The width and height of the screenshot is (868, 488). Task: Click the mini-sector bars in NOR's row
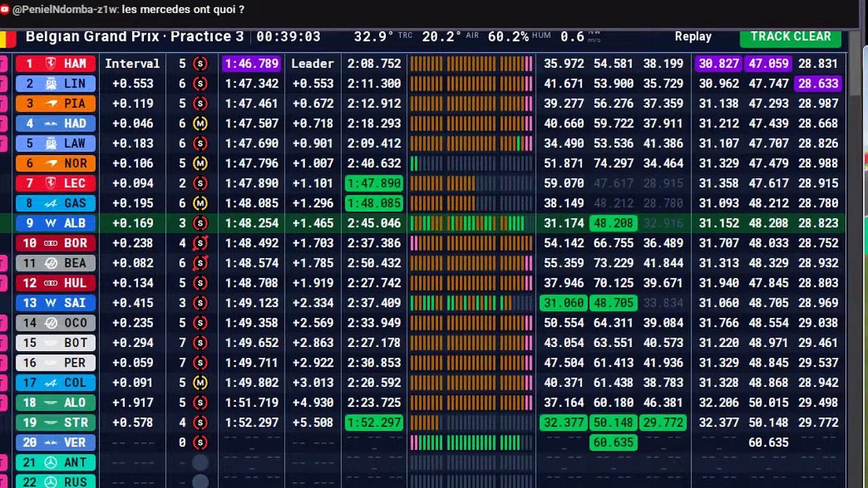point(471,163)
